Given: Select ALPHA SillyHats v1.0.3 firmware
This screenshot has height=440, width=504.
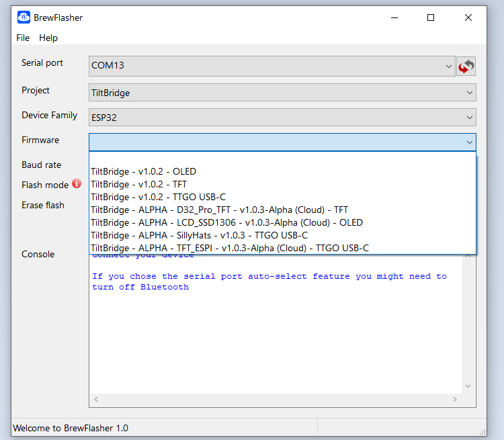Looking at the screenshot, I should coord(282,235).
